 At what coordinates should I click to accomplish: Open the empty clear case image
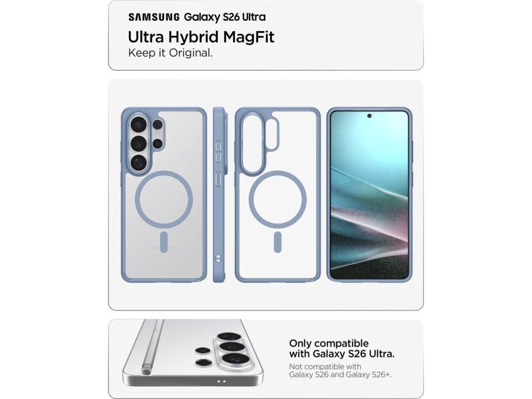point(277,195)
